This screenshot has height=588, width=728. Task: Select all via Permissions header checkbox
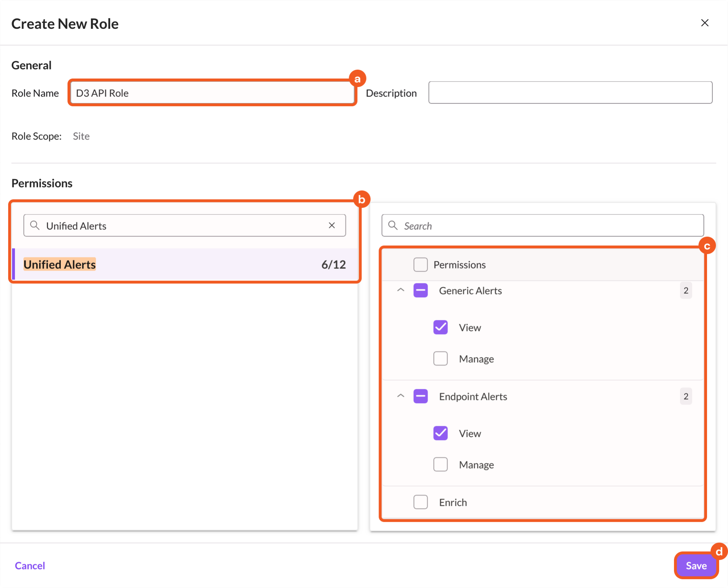(421, 265)
